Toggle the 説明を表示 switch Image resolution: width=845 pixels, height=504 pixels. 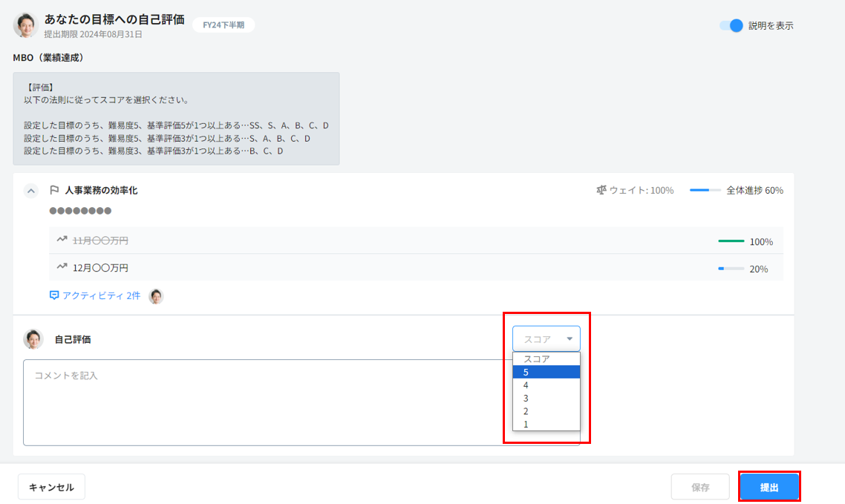pos(731,25)
